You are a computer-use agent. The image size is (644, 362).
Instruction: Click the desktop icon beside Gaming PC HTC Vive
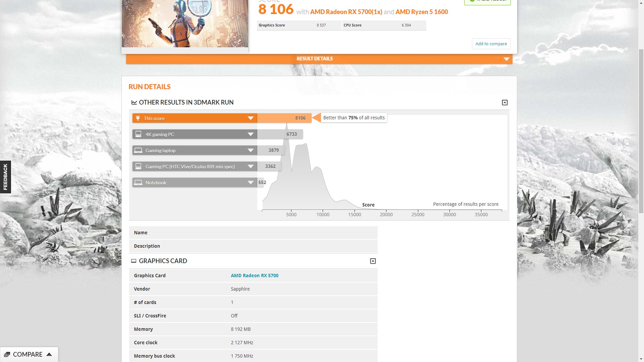point(138,166)
